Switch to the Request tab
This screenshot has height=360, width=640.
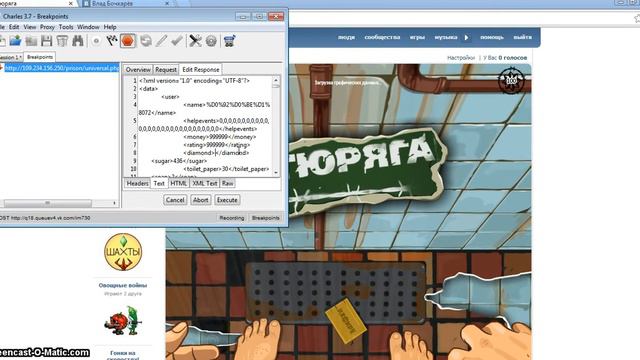tap(166, 69)
